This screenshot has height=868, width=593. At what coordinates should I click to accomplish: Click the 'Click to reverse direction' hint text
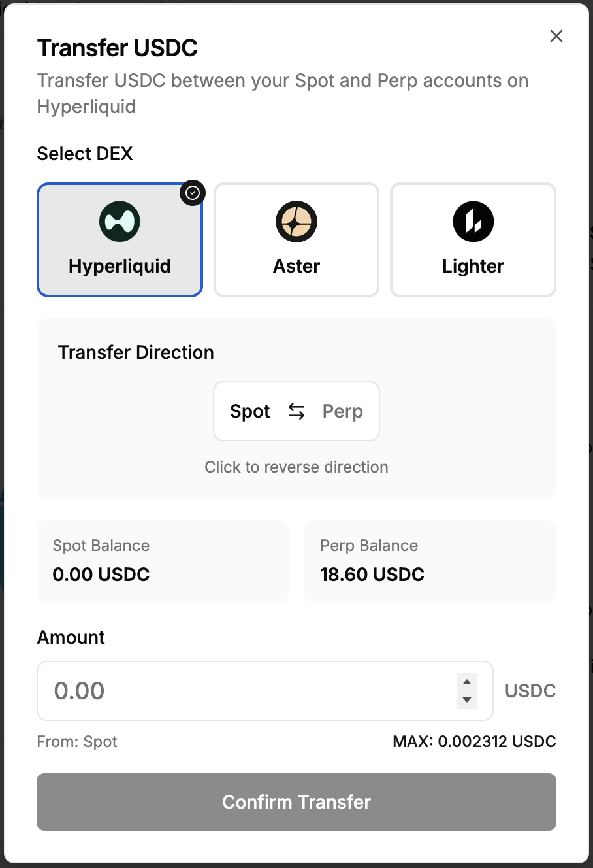pos(296,467)
